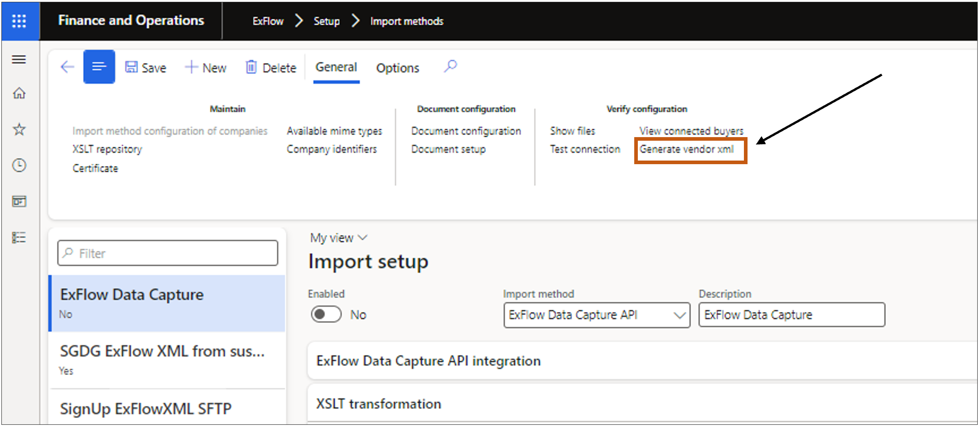Open the app launcher waffle icon

pos(19,21)
